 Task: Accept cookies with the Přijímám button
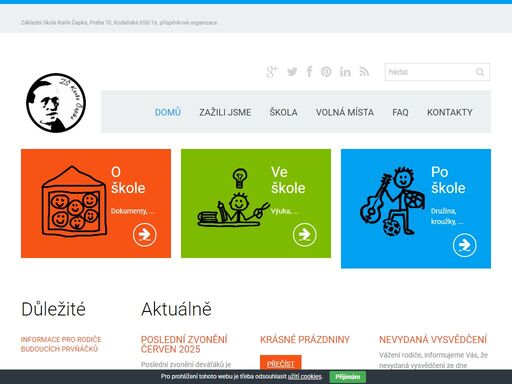348,377
